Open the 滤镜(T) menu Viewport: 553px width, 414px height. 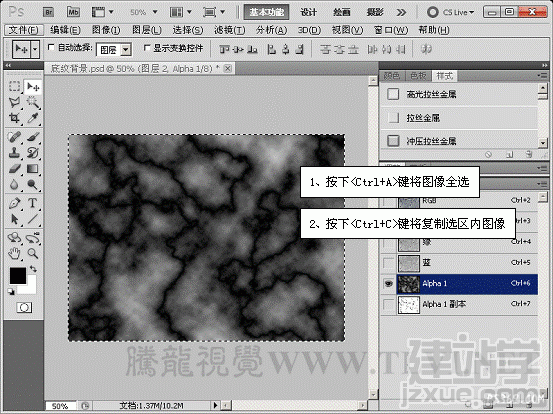(230, 30)
